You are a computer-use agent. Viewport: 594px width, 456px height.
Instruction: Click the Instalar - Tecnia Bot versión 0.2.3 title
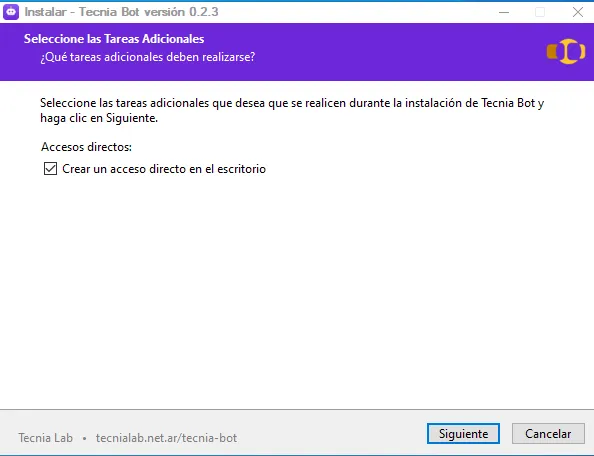pyautogui.click(x=121, y=12)
